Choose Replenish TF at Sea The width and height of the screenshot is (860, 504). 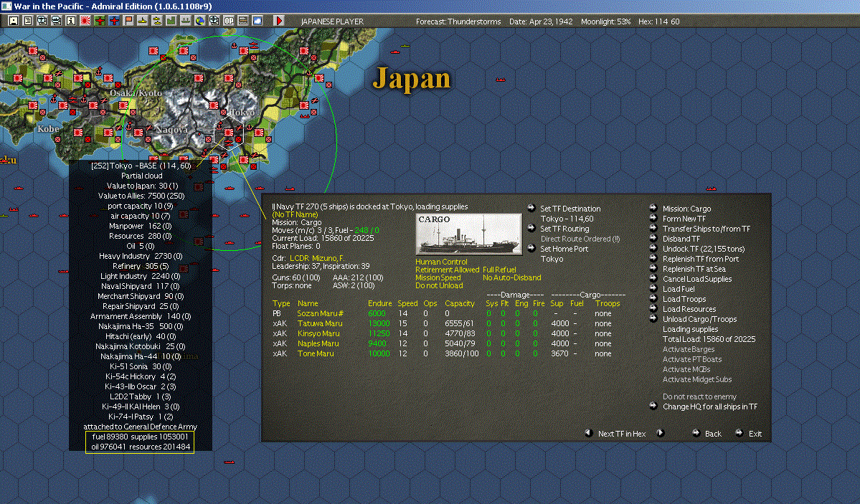[x=694, y=269]
